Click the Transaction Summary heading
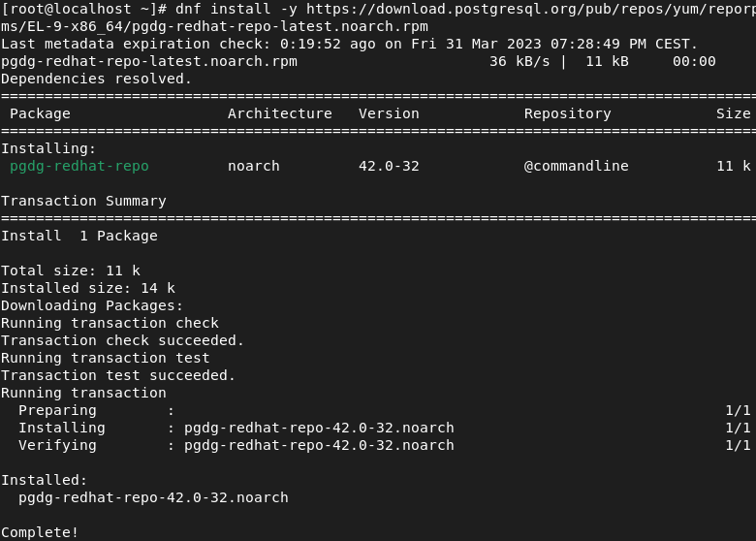This screenshot has width=756, height=541. [83, 201]
